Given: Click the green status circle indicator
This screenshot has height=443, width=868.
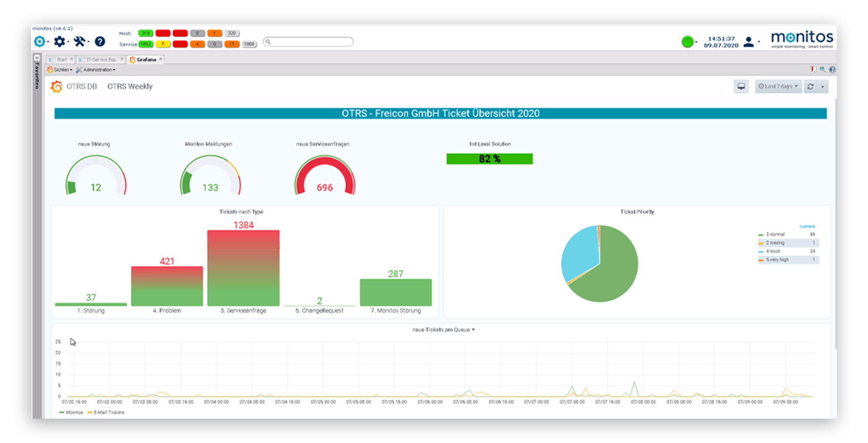Looking at the screenshot, I should (688, 42).
